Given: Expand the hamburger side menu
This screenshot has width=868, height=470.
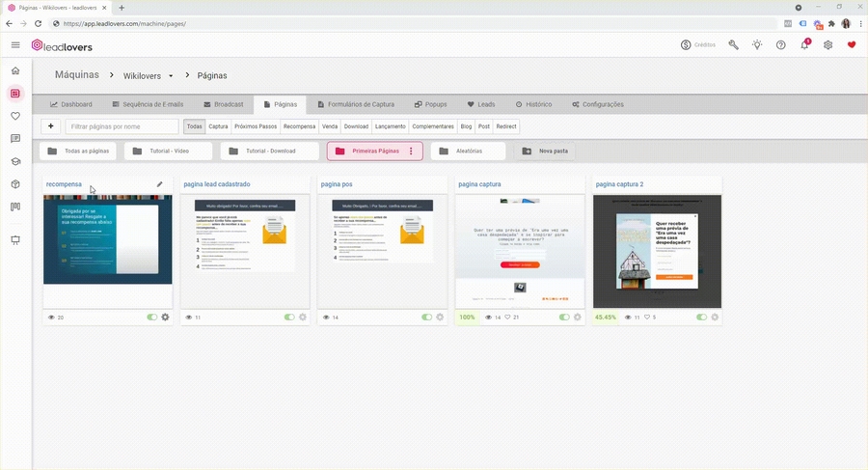Looking at the screenshot, I should tap(15, 45).
